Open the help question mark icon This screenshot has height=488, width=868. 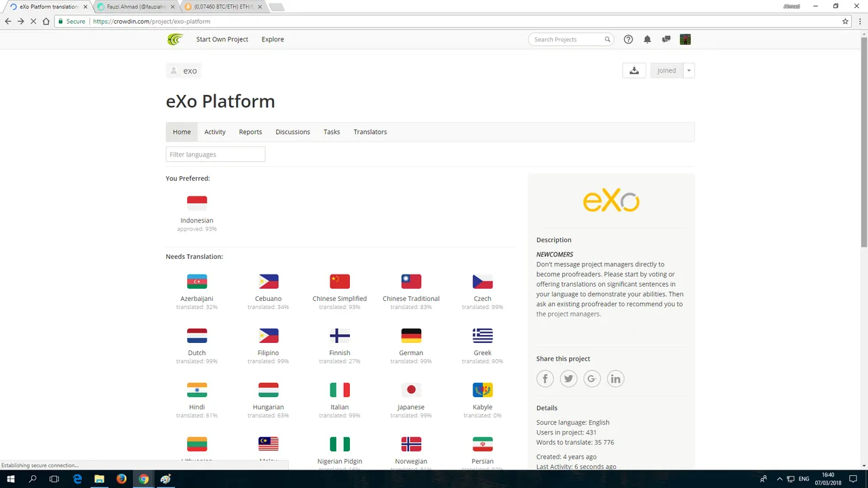(x=628, y=39)
